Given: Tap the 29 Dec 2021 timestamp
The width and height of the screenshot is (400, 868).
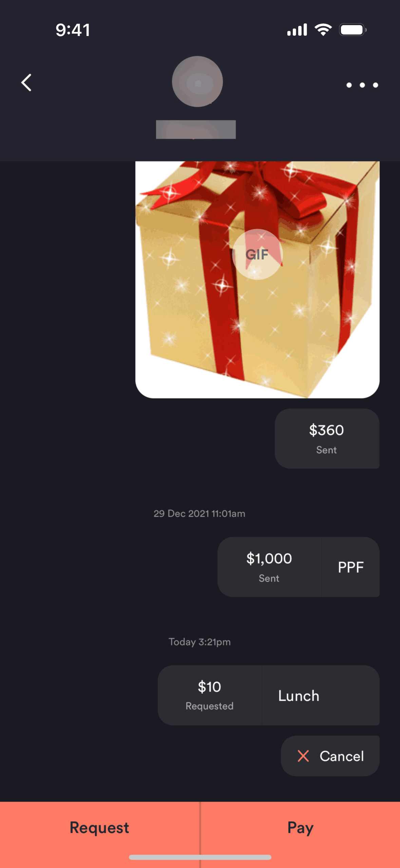Looking at the screenshot, I should pos(199,513).
